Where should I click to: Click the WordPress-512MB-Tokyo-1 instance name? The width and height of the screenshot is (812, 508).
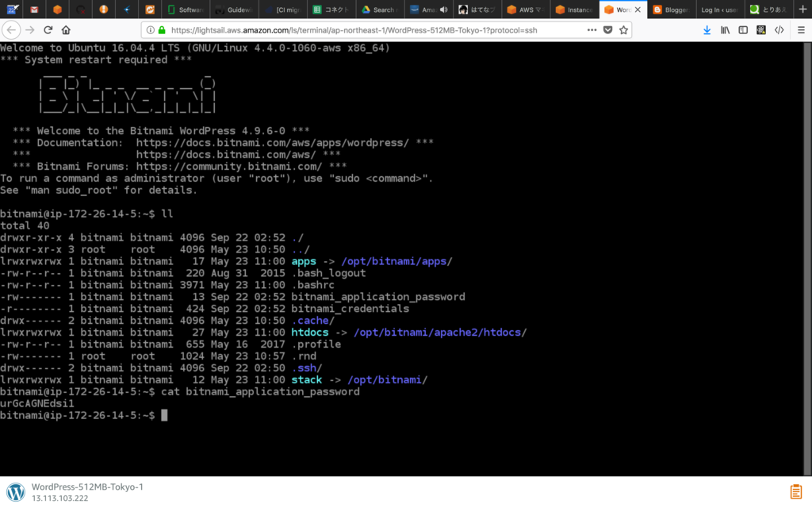pyautogui.click(x=87, y=487)
